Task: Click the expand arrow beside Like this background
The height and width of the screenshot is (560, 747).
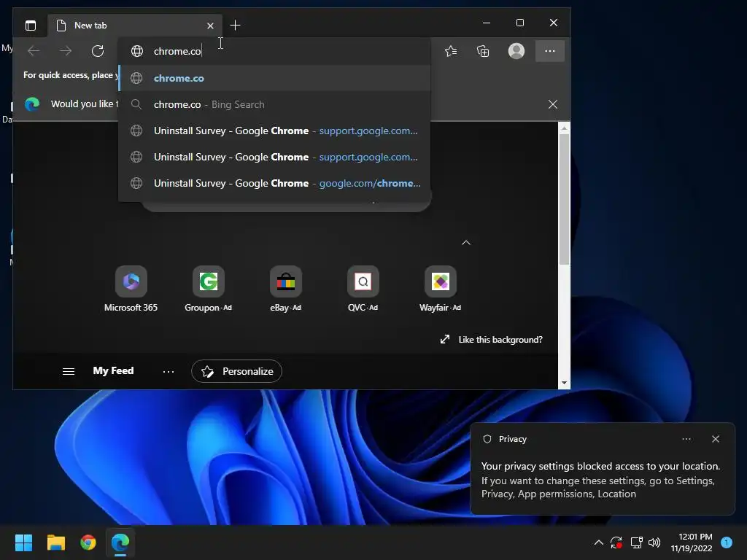Action: pyautogui.click(x=445, y=339)
